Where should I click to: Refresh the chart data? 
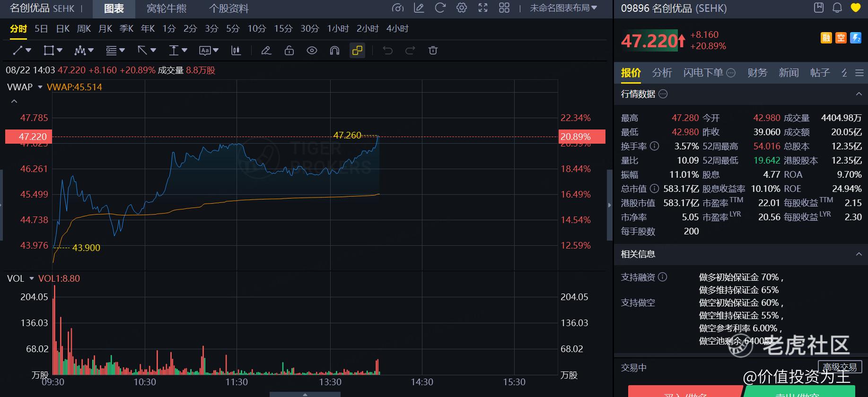tap(440, 8)
